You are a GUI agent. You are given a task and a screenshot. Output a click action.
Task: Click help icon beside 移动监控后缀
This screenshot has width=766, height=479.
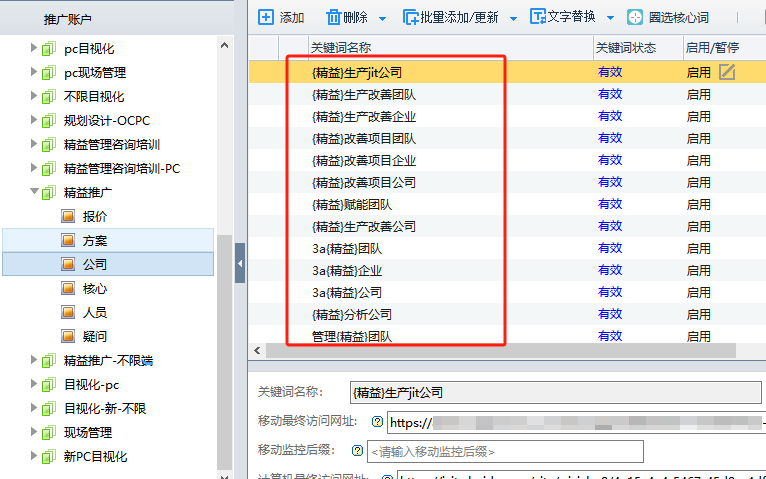click(x=358, y=450)
